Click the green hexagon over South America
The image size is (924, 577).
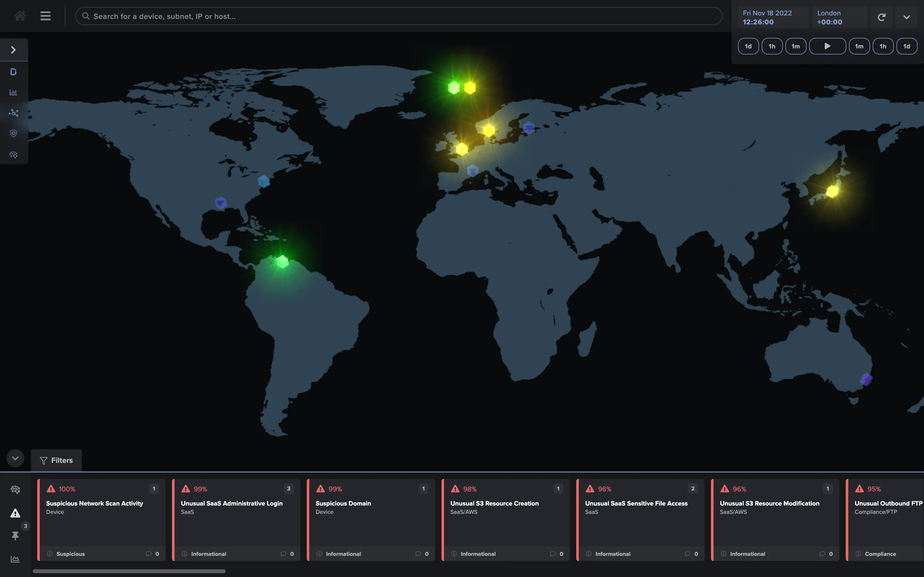pos(283,262)
